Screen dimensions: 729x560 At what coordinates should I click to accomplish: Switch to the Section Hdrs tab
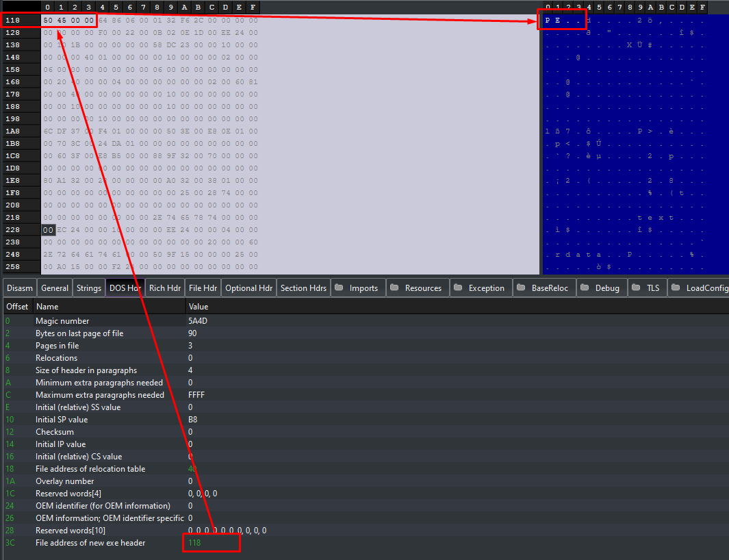click(x=303, y=288)
